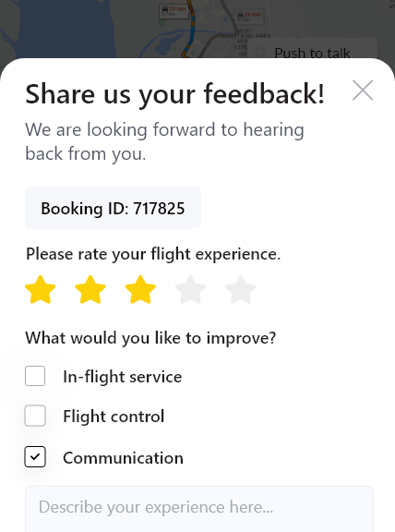This screenshot has width=395, height=532.
Task: Give a four-star flight rating
Action: (x=190, y=289)
